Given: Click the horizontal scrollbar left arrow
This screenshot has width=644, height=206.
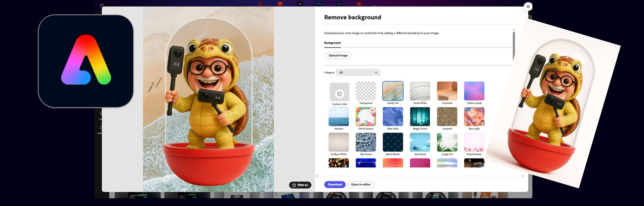Looking at the screenshot, I should tap(317, 176).
